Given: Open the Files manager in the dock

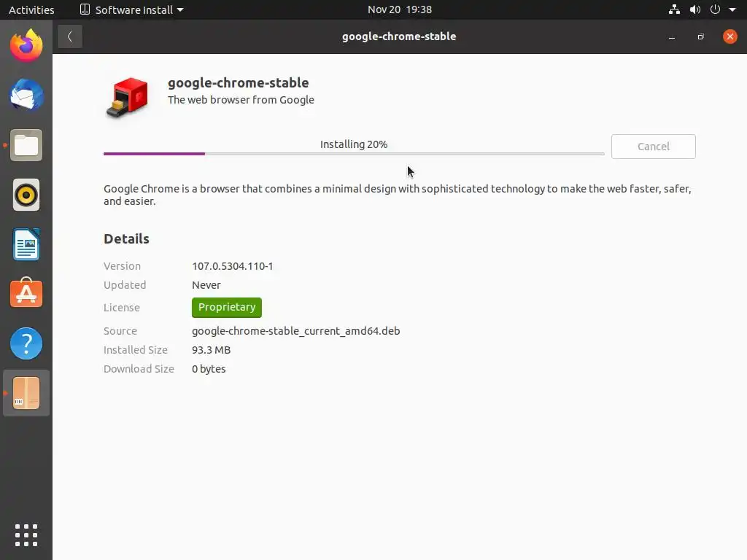Looking at the screenshot, I should pos(26,145).
